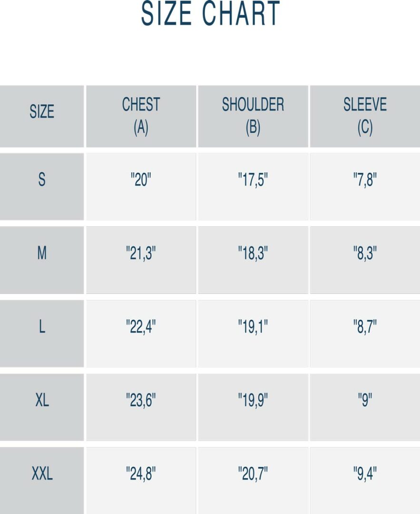Click the SLEEVE (C) column header
Screen dimensions: 420x514
click(x=365, y=117)
